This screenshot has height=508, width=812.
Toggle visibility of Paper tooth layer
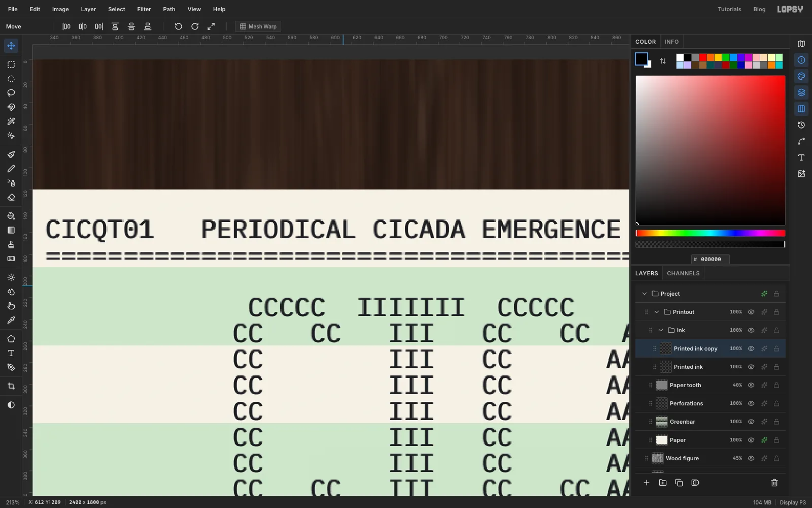pyautogui.click(x=751, y=385)
